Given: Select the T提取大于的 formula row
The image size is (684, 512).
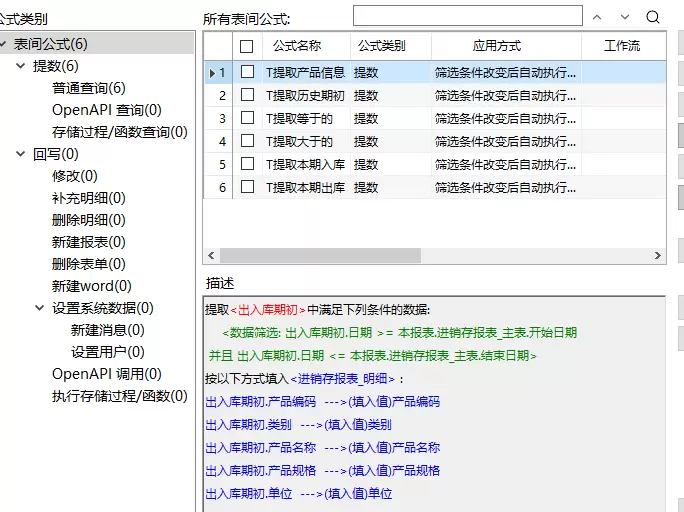Looking at the screenshot, I should (299, 141).
